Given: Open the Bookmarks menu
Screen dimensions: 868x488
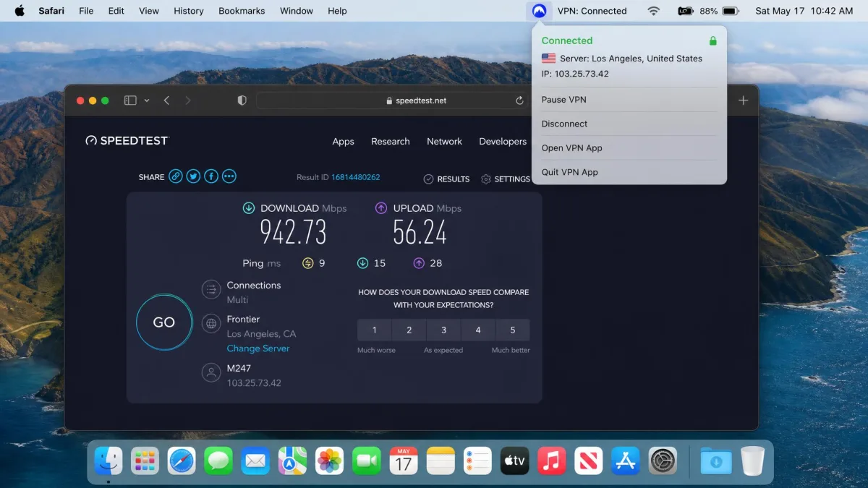Looking at the screenshot, I should [242, 11].
